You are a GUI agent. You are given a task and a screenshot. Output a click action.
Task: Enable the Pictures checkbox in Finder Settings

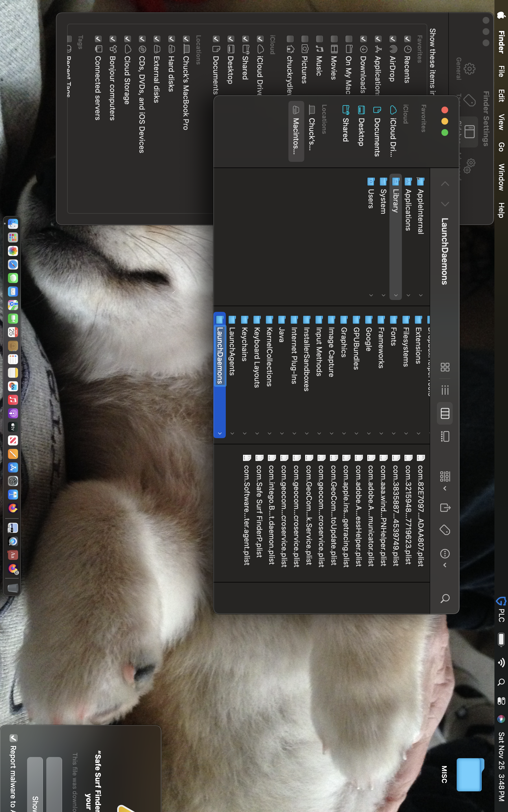coord(305,39)
